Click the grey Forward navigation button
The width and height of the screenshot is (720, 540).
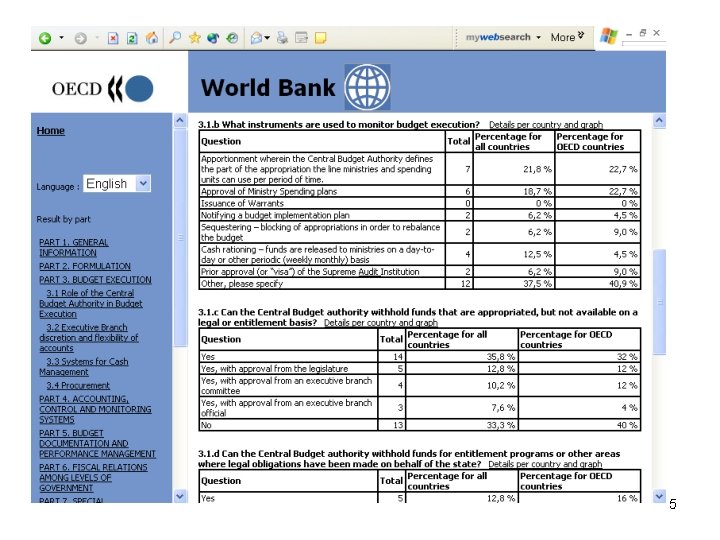(x=81, y=38)
